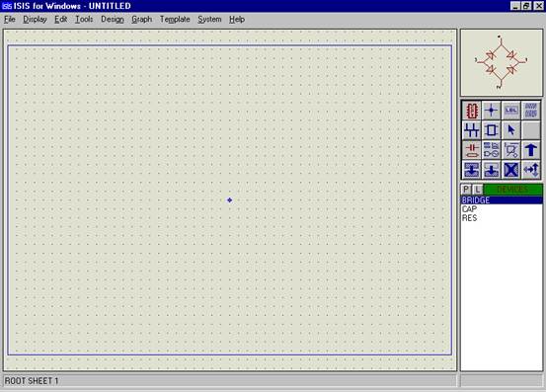Open the Display menu
The image size is (546, 392).
click(35, 20)
